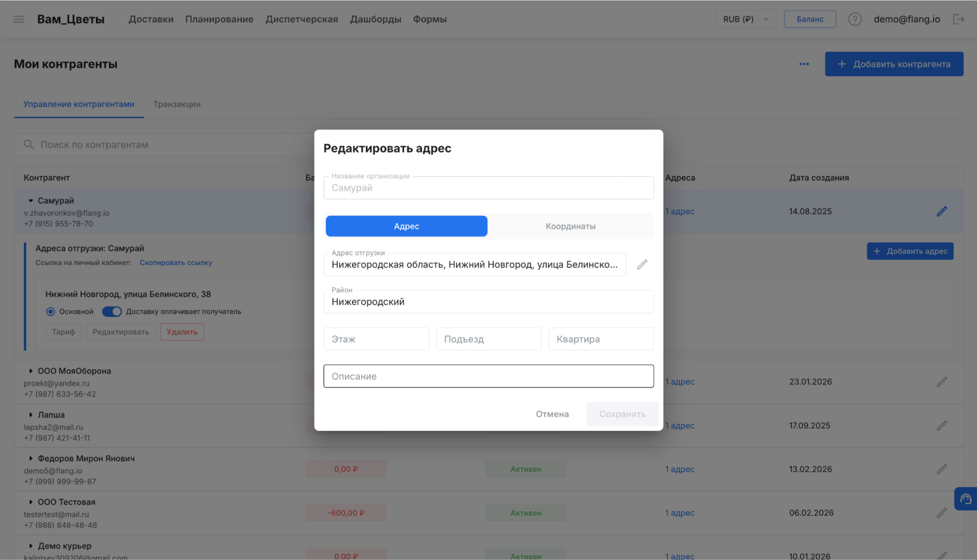Click the Отмена button
The height and width of the screenshot is (560, 977).
[552, 414]
